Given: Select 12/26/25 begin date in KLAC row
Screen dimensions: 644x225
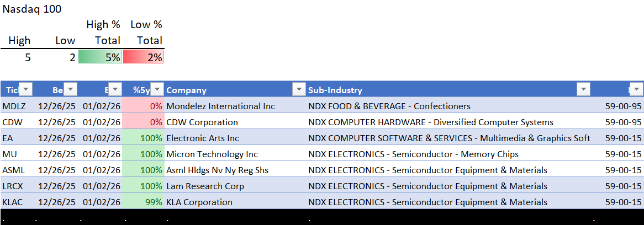Looking at the screenshot, I should click(x=57, y=202).
